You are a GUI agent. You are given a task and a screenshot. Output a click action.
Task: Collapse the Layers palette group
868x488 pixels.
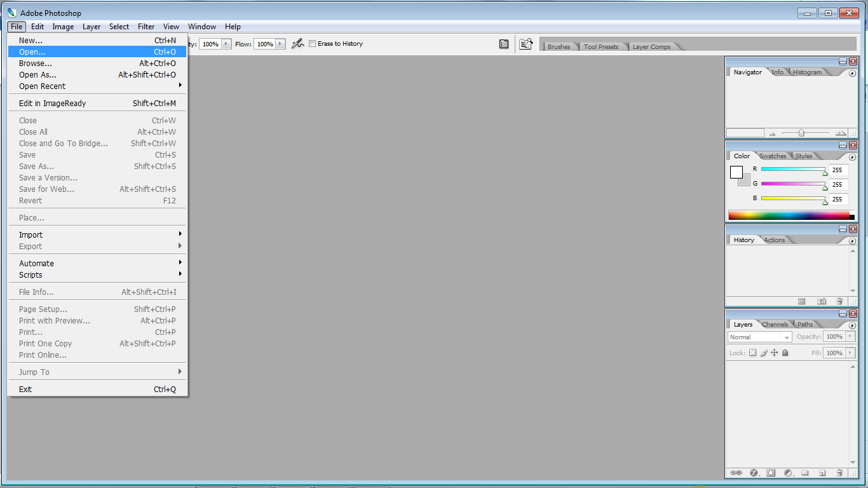coord(843,313)
